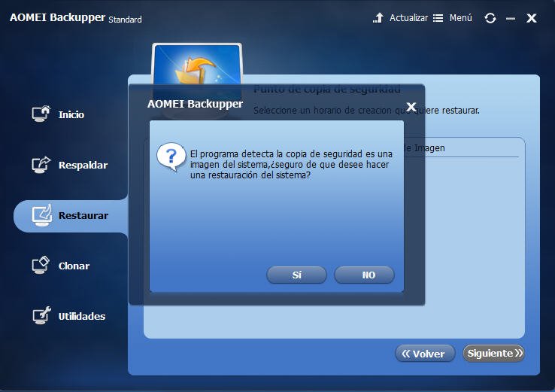555x392 pixels.
Task: Minimize the AOMEI Backupper window
Action: pos(511,18)
